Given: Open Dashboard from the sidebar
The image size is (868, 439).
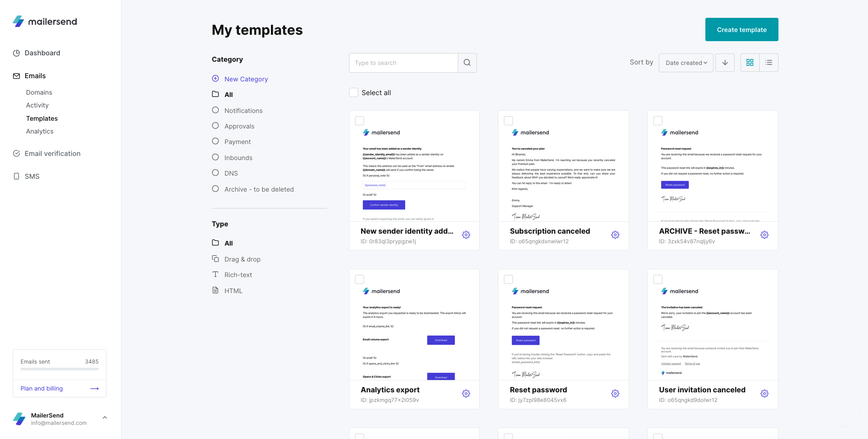Looking at the screenshot, I should click(x=42, y=53).
